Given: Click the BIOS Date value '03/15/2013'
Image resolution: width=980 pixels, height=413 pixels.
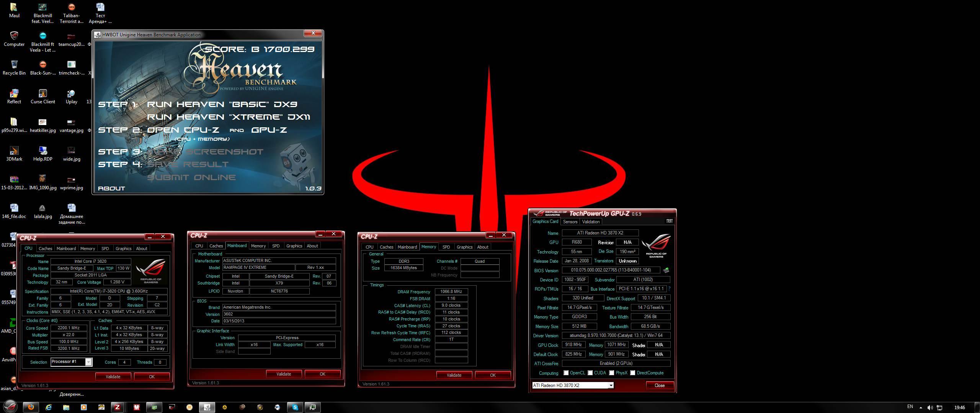Looking at the screenshot, I should (279, 321).
